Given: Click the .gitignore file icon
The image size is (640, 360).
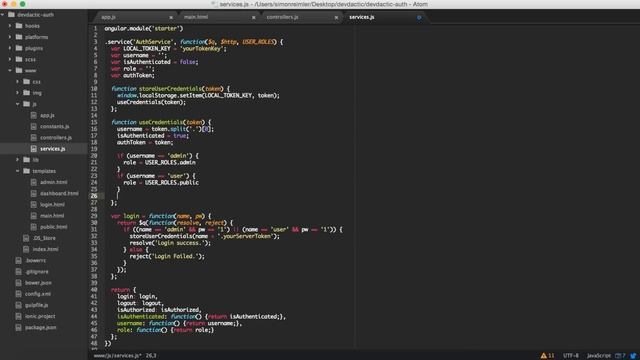Looking at the screenshot, I should (x=18, y=271).
